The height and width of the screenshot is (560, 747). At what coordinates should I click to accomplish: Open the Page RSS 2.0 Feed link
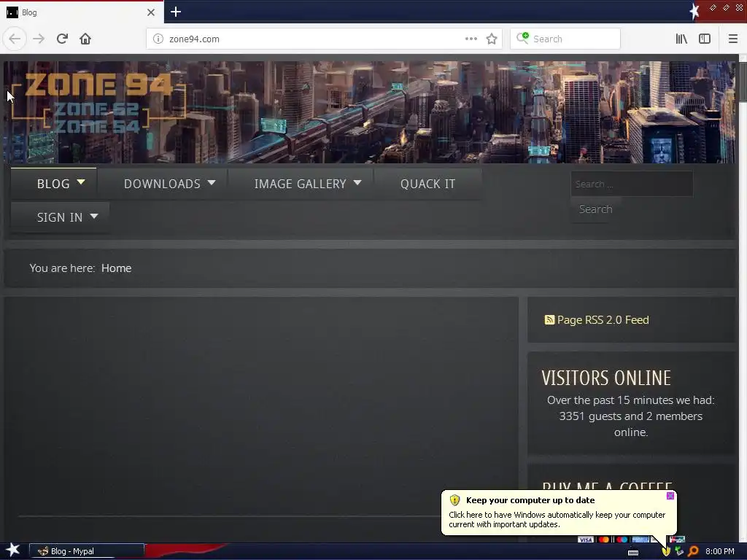(603, 320)
